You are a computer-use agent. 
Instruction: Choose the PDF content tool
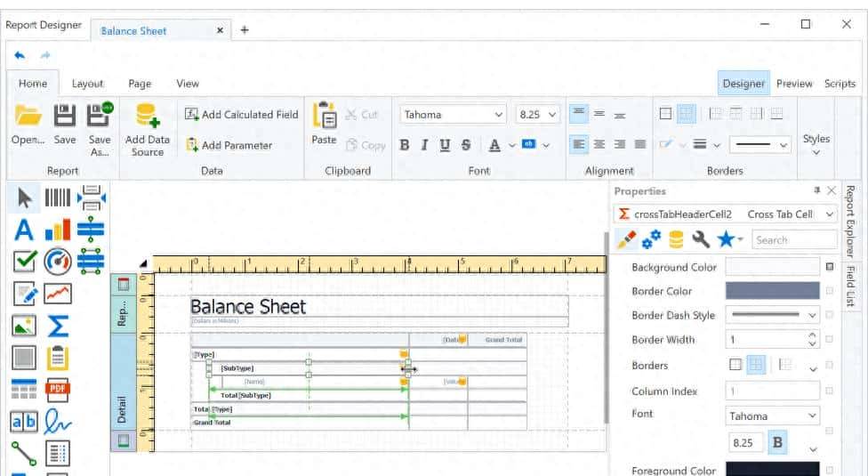(x=58, y=390)
